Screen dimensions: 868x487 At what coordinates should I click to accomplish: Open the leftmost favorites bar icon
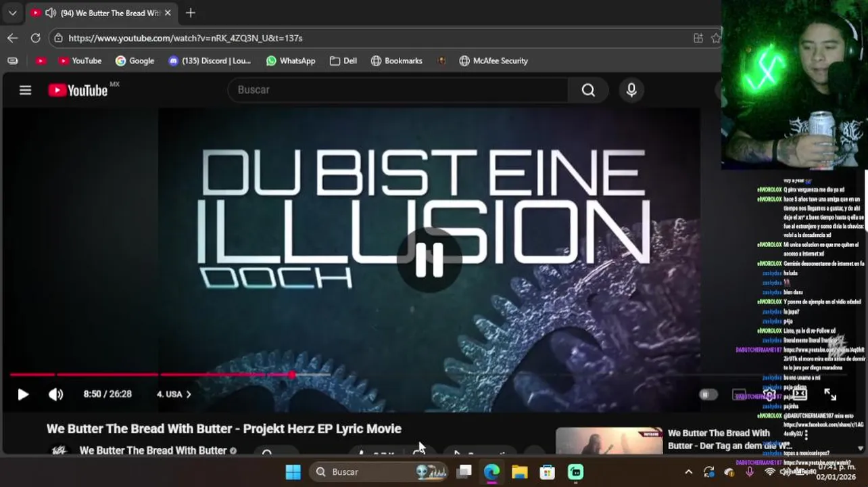coord(12,61)
